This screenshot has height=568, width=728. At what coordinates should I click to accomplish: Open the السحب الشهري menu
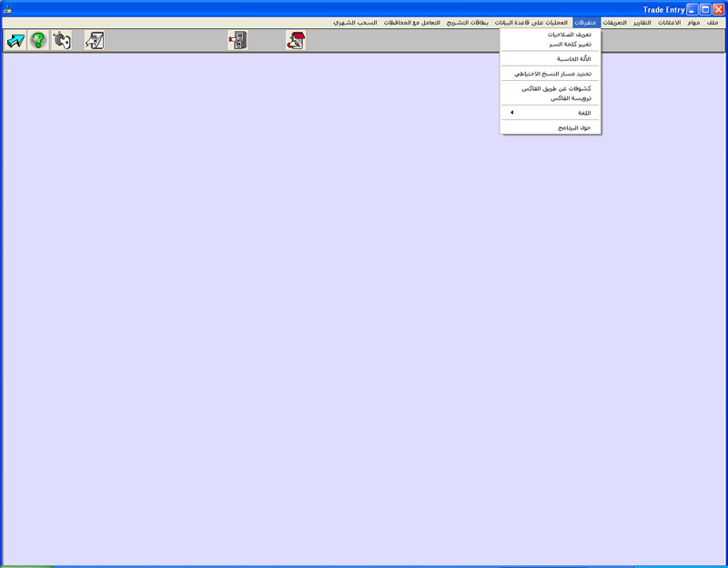(355, 22)
